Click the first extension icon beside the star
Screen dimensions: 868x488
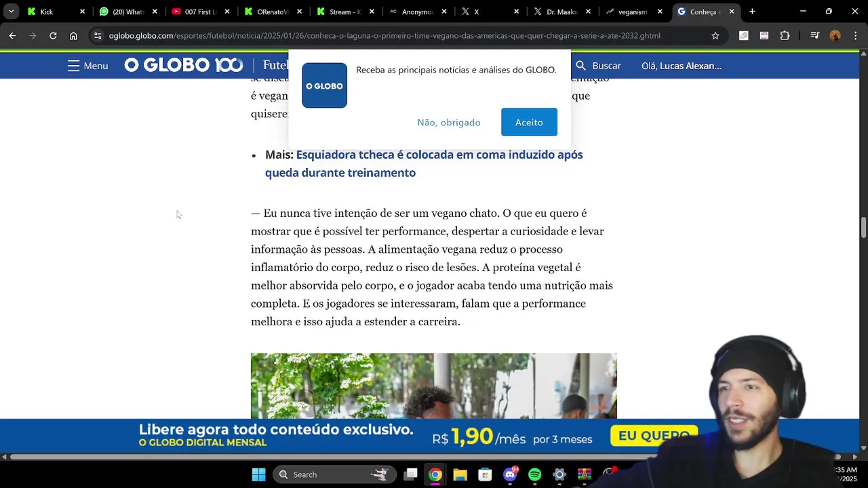pyautogui.click(x=744, y=35)
